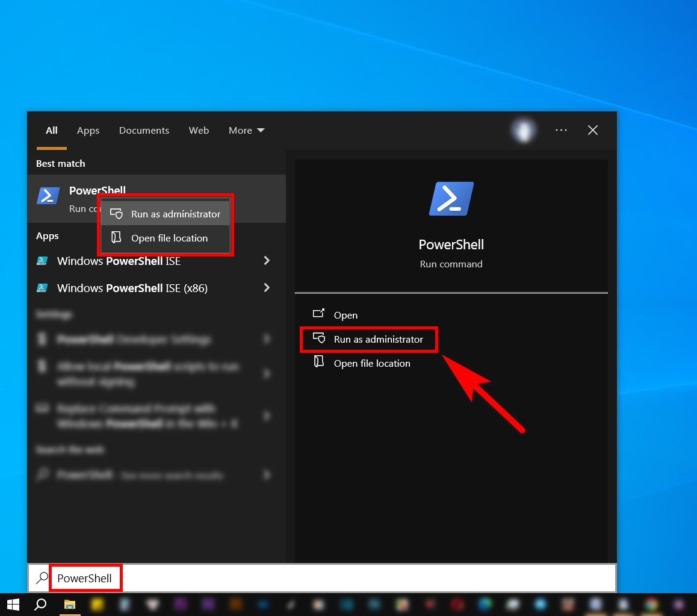
Task: Click the user account avatar
Action: tap(524, 130)
